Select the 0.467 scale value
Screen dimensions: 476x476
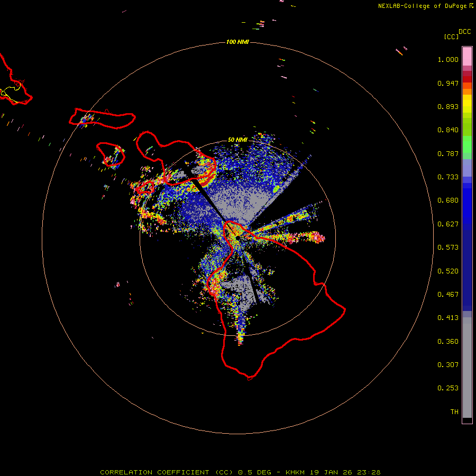coord(448,295)
